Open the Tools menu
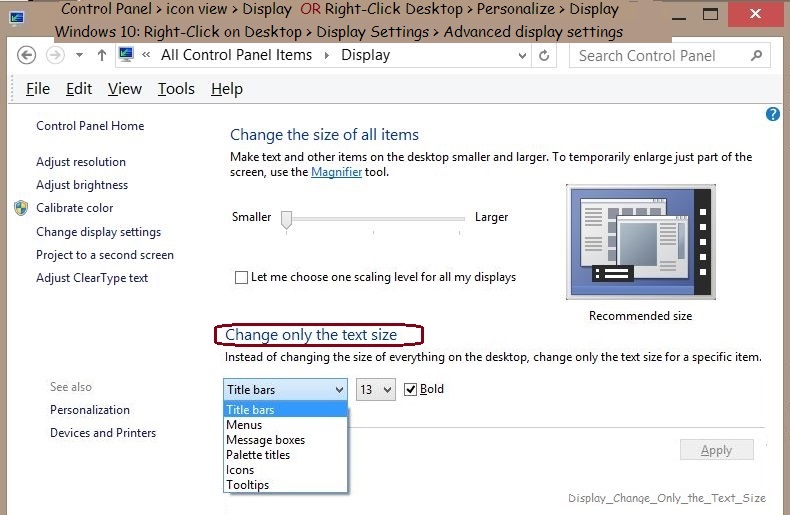790x515 pixels. point(176,89)
